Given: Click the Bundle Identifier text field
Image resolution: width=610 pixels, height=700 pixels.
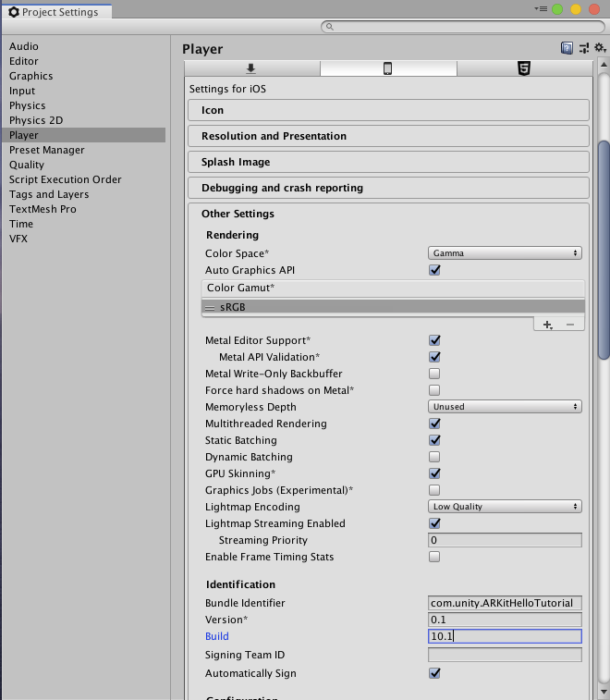Looking at the screenshot, I should click(505, 603).
